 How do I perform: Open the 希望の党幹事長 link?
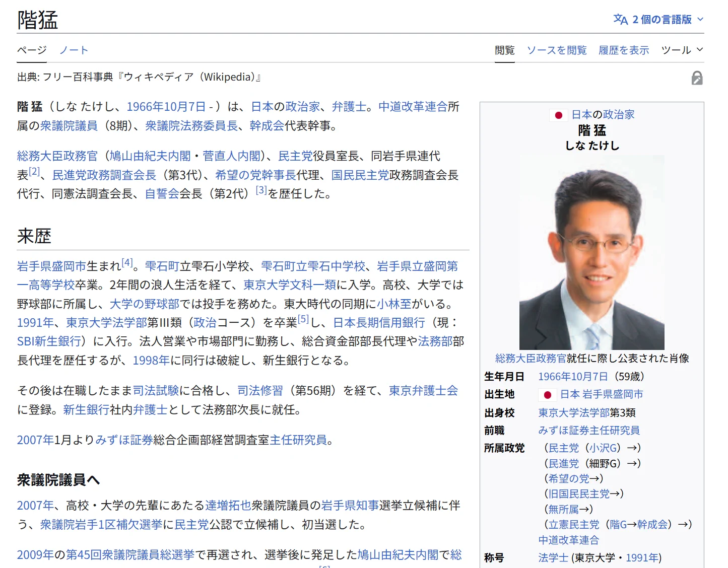pyautogui.click(x=255, y=175)
